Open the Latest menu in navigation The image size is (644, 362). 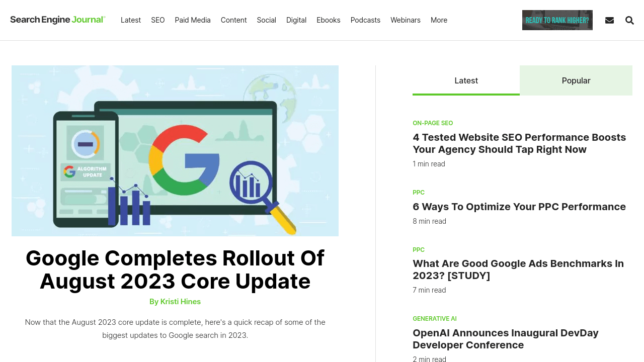pos(131,20)
